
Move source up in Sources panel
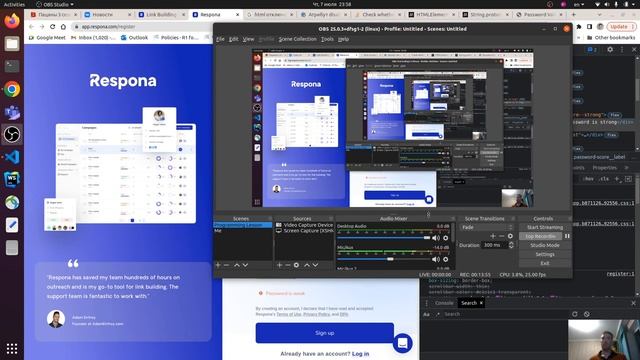pyautogui.click(x=307, y=265)
